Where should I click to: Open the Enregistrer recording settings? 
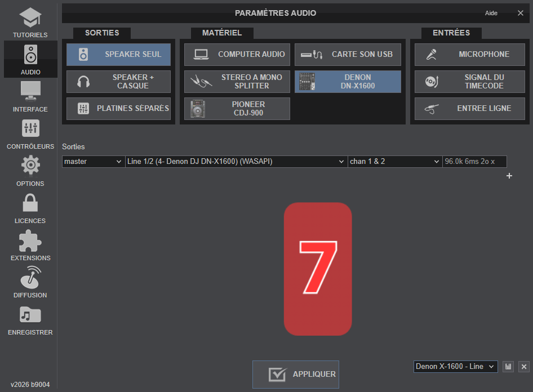pyautogui.click(x=30, y=319)
